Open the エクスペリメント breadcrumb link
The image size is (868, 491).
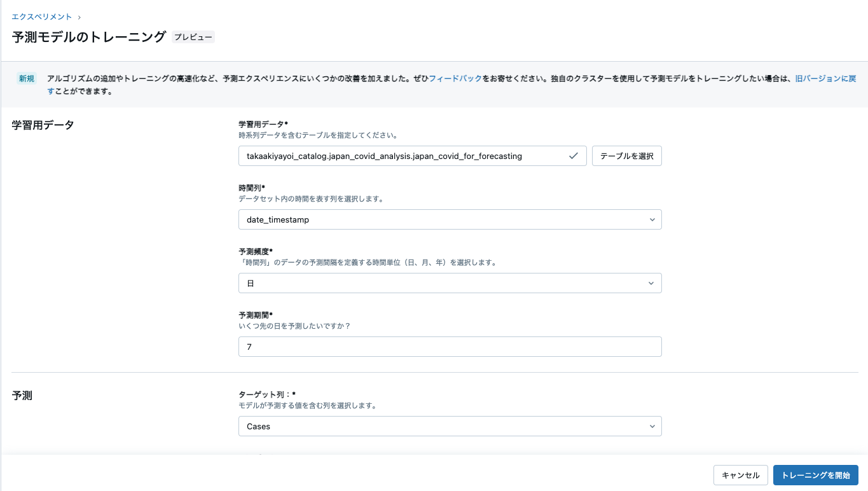point(41,17)
